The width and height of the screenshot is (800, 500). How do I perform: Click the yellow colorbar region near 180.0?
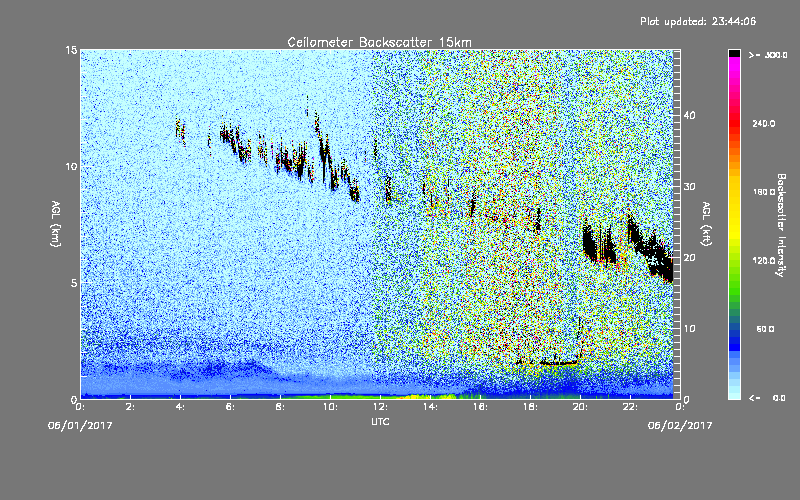[x=734, y=192]
